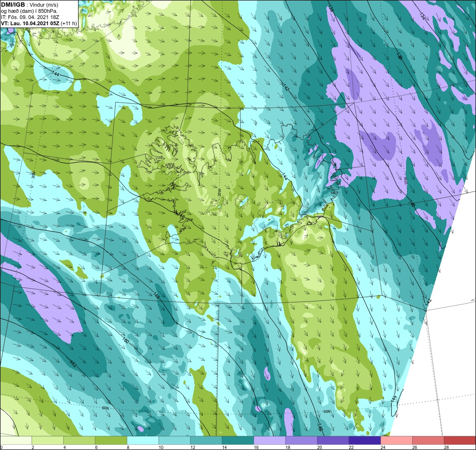Click the 152 contour label
The image size is (476, 450).
click(x=73, y=363)
